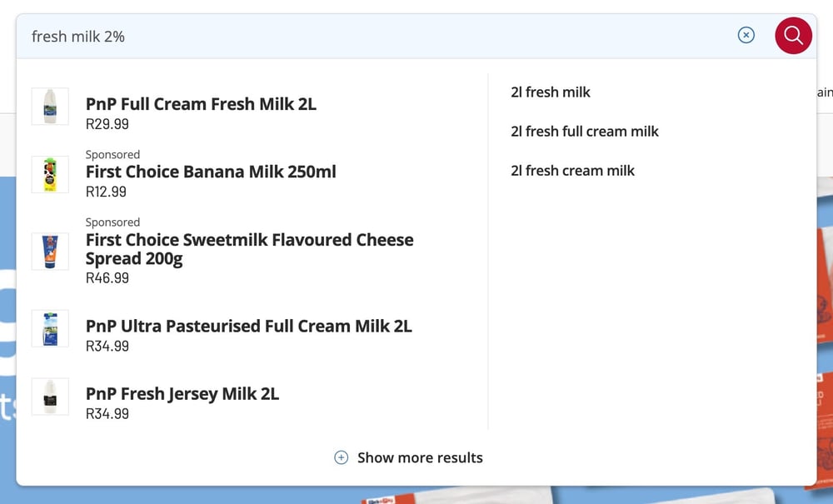The height and width of the screenshot is (504, 833).
Task: Open the PnP Full Cream Fresh Milk 2L thumbnail
Action: coord(50,107)
